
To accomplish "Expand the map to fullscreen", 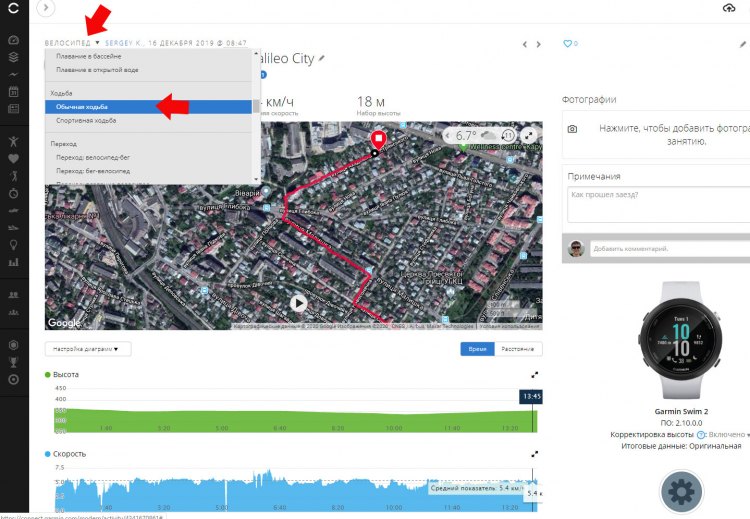I will pos(529,136).
